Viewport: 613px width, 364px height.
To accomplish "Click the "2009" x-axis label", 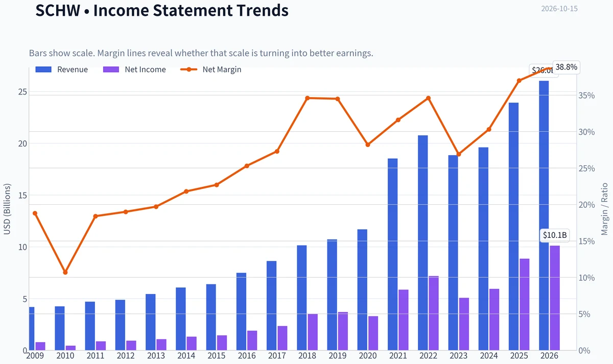I will (x=35, y=356).
